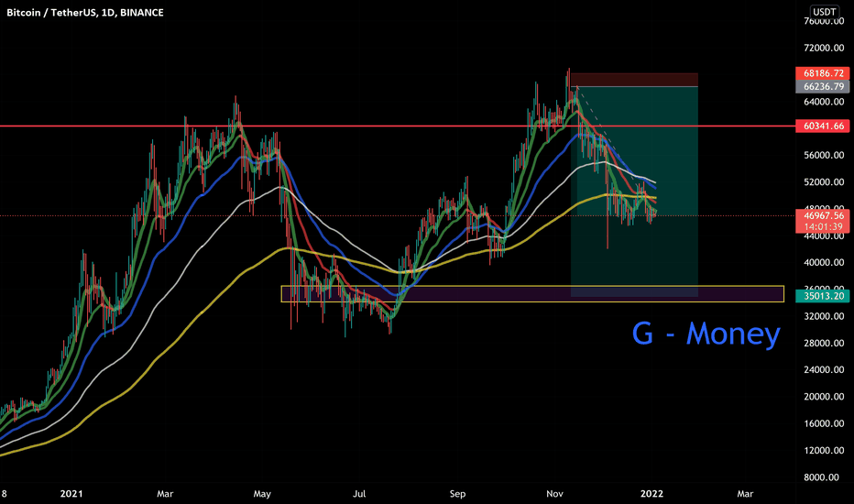
Task: Select the G - Money text annotation
Action: point(706,334)
